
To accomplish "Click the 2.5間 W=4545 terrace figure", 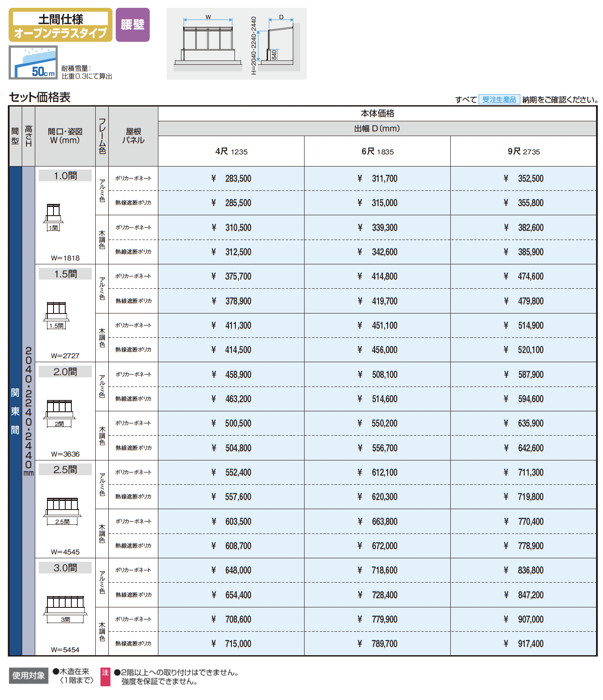I will coord(63,512).
